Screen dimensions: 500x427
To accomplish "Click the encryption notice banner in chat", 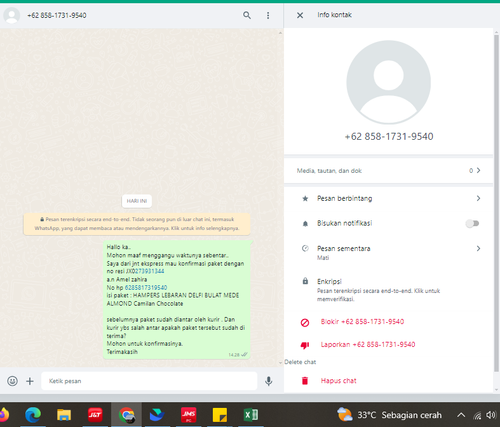I will (x=137, y=224).
